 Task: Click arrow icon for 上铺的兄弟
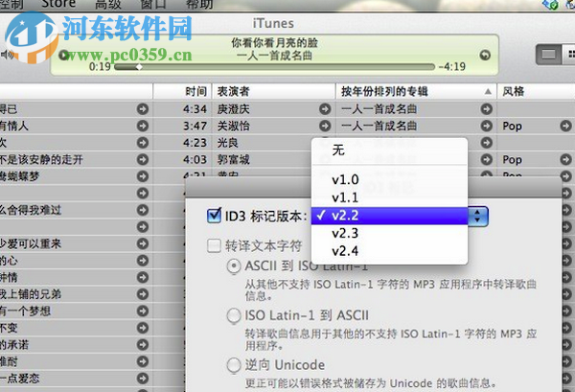point(143,294)
